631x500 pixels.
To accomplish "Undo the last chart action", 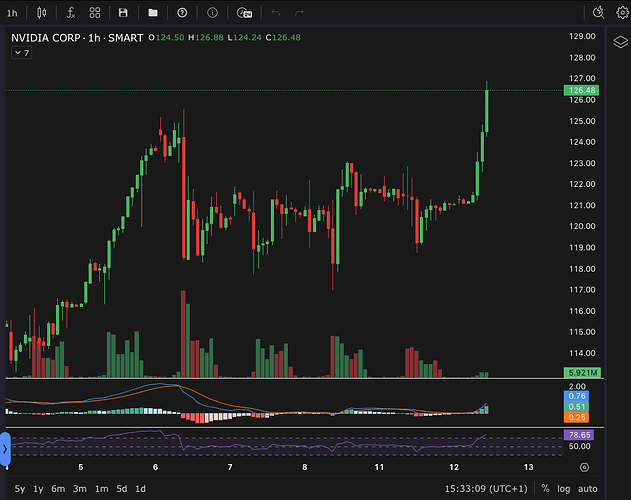I will (x=276, y=13).
